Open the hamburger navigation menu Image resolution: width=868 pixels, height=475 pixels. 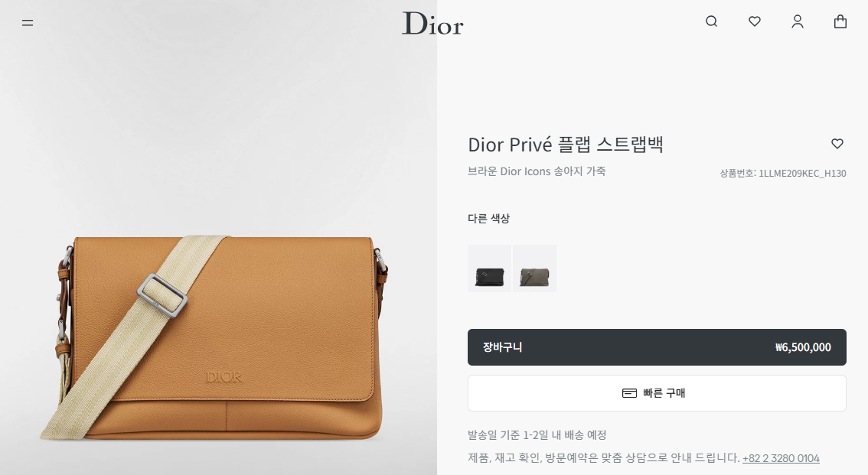28,23
